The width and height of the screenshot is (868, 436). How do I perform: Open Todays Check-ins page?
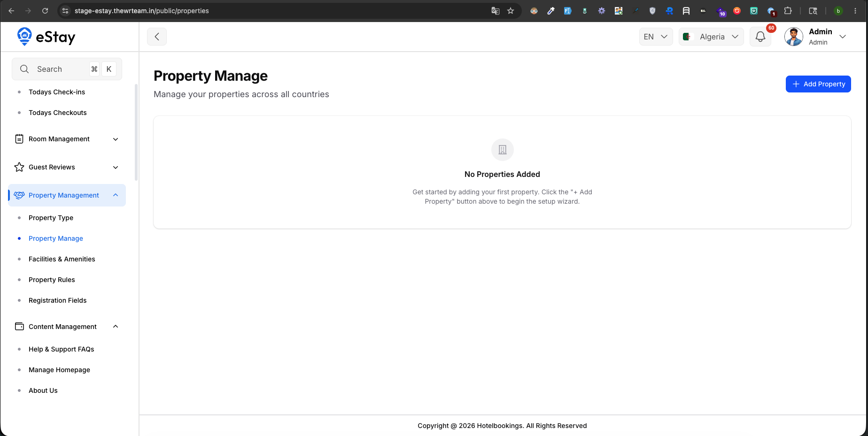pos(57,92)
